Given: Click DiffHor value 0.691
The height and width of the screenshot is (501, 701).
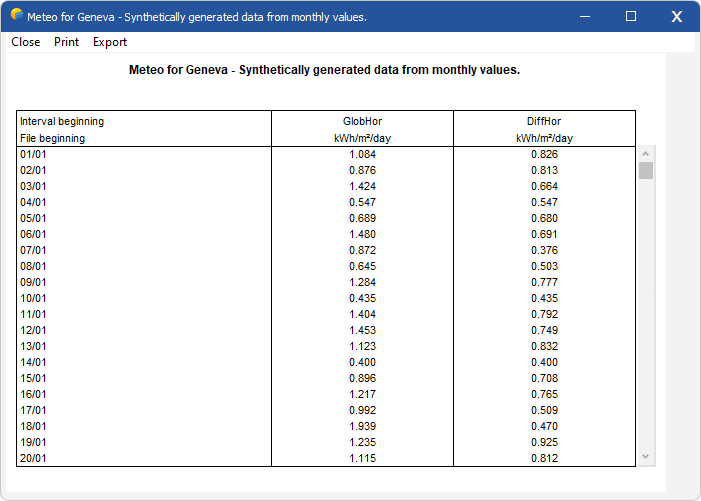Looking at the screenshot, I should coord(544,234).
